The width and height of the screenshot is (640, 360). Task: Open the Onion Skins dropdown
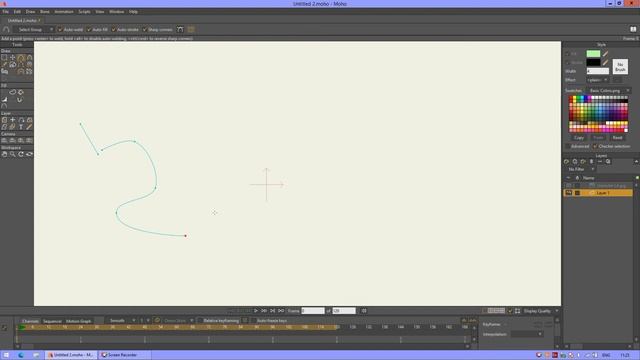click(178, 321)
